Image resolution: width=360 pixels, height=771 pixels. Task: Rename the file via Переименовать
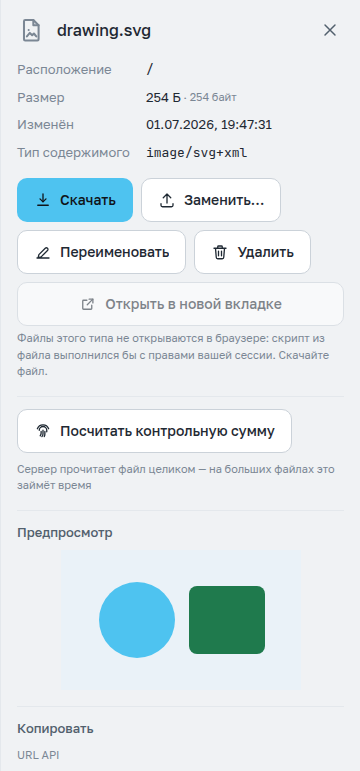point(101,252)
